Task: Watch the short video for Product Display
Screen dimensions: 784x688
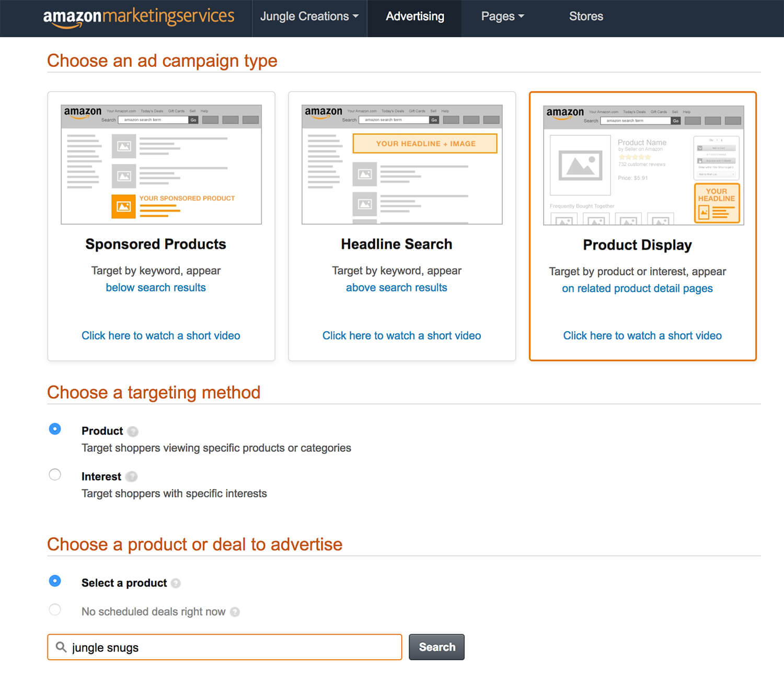Action: pyautogui.click(x=642, y=335)
